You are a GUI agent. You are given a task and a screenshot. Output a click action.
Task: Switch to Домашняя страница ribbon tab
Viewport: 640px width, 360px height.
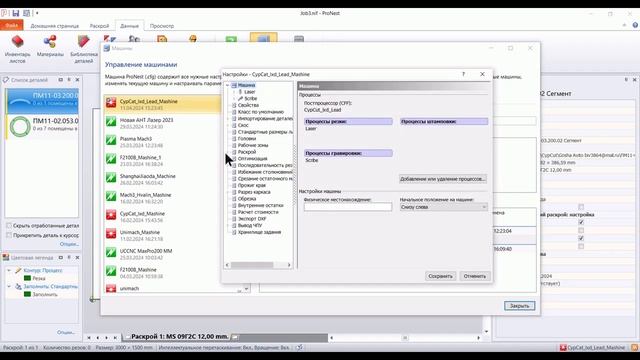click(x=55, y=26)
